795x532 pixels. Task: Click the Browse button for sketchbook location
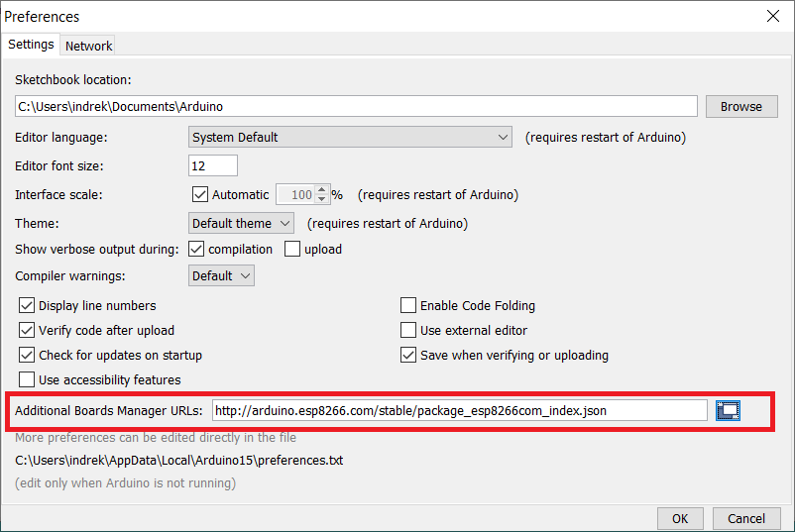[x=740, y=106]
